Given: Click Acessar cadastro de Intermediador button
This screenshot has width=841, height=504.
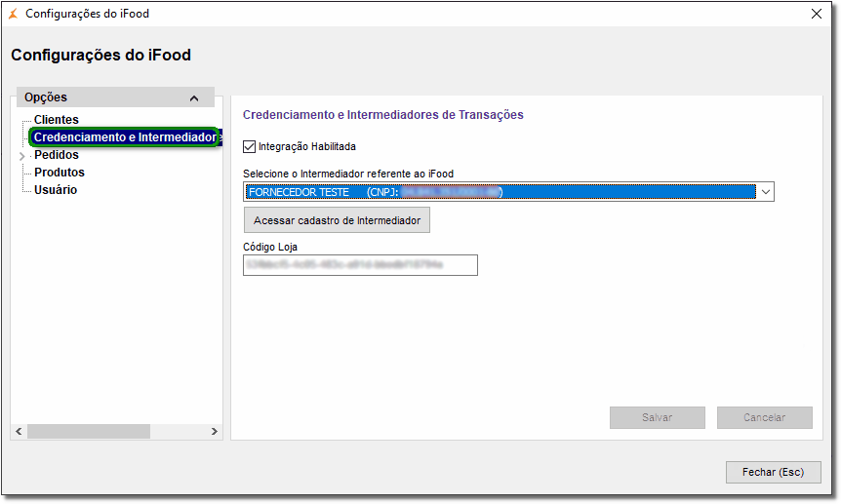Looking at the screenshot, I should [337, 220].
